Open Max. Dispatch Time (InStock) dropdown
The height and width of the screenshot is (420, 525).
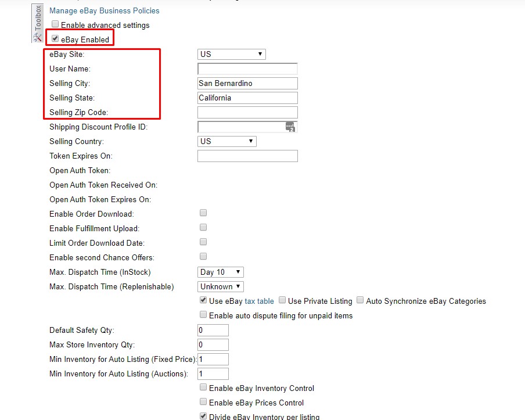click(x=220, y=272)
